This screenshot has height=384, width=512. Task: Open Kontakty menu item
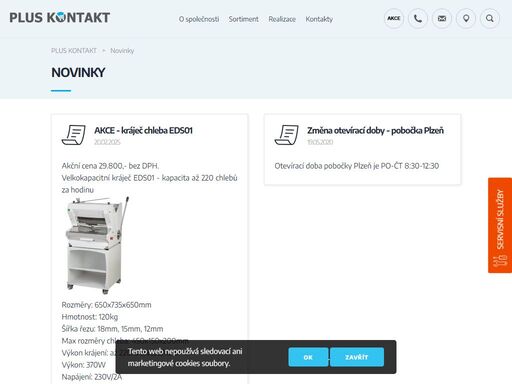pos(319,19)
